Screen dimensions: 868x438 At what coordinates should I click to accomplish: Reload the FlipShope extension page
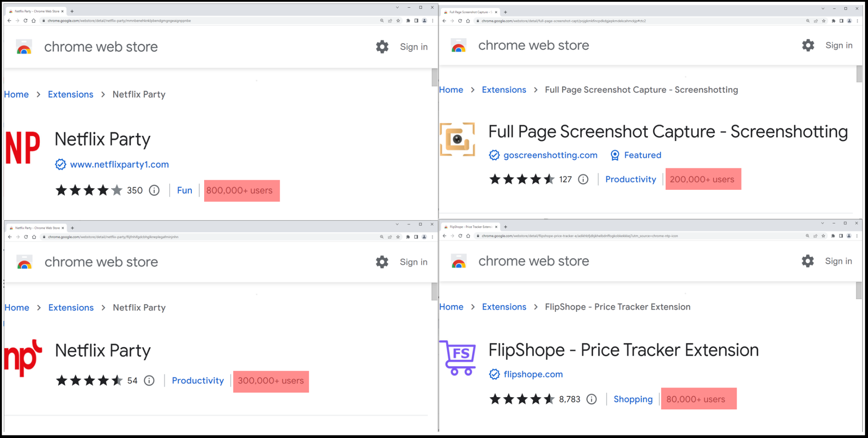click(460, 236)
